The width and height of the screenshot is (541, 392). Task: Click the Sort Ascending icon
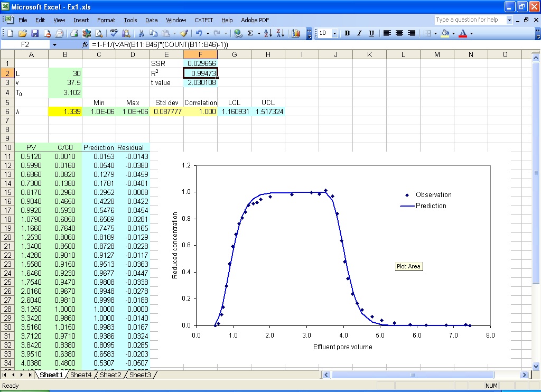pyautogui.click(x=268, y=33)
